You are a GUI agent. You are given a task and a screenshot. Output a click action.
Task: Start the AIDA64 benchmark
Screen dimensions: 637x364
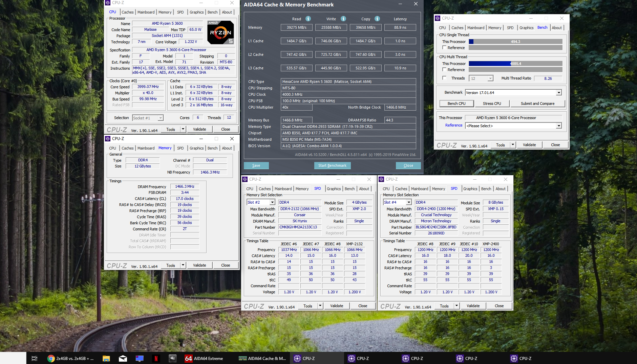point(332,165)
